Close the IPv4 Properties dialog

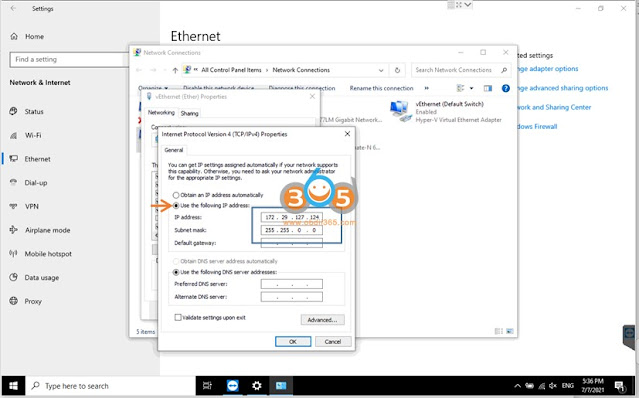tap(347, 134)
